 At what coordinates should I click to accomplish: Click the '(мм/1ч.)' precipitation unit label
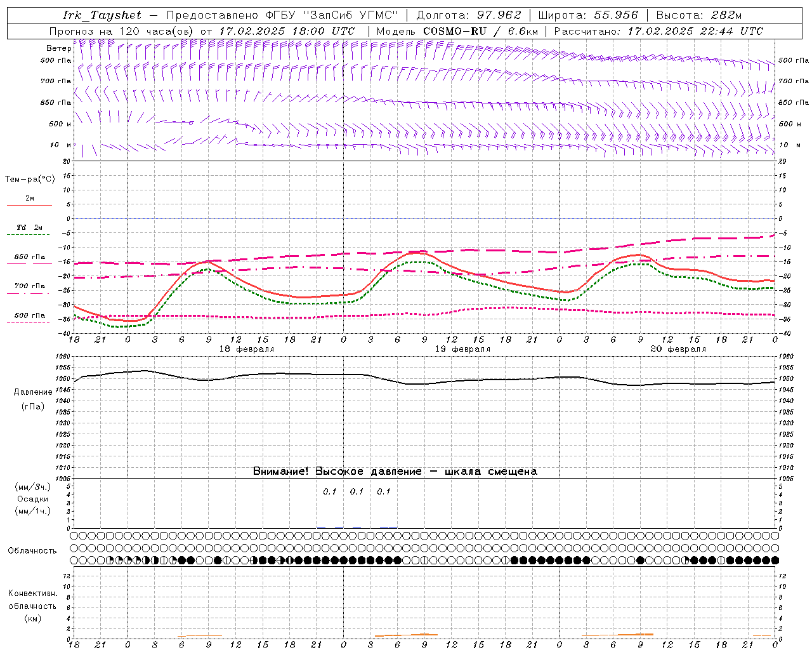[33, 511]
